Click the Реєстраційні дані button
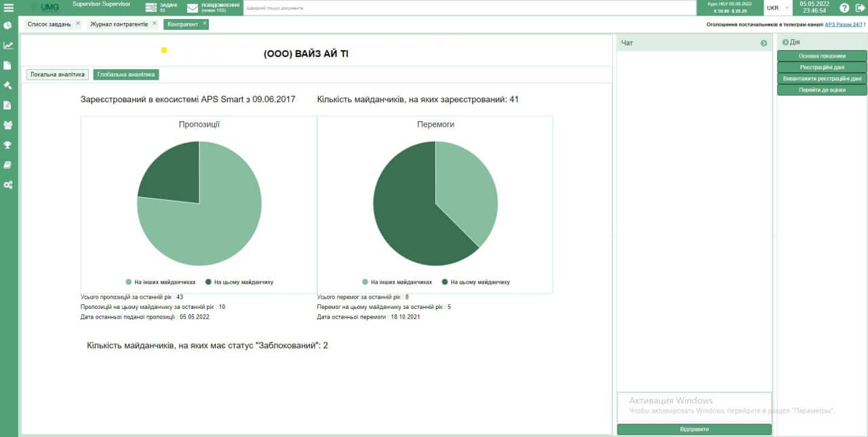This screenshot has width=868, height=437. tap(822, 67)
